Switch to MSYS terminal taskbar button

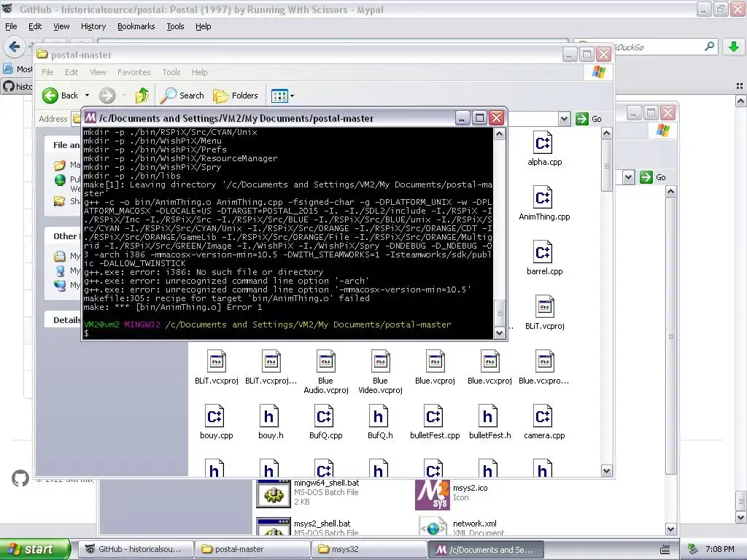tap(485, 550)
